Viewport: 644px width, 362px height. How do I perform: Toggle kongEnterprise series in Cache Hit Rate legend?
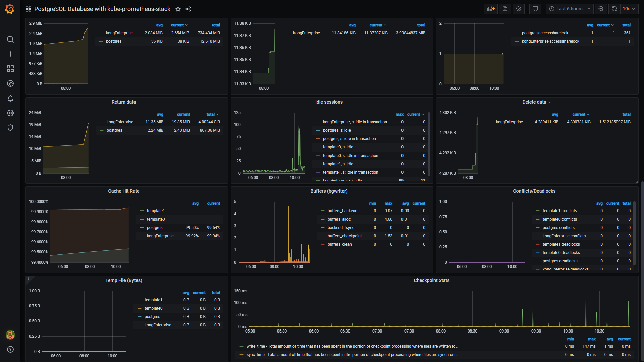coord(160,236)
